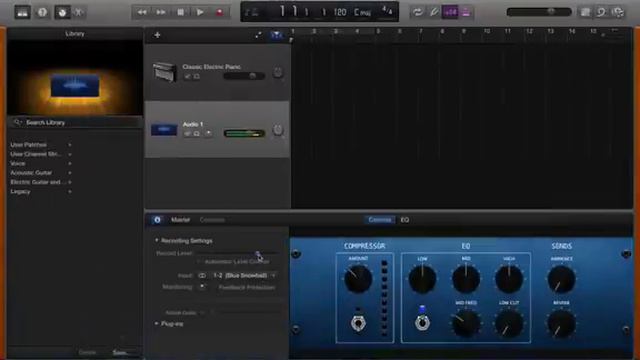Expand the Voice library category
Viewport: 640px width, 360px height.
[41, 163]
